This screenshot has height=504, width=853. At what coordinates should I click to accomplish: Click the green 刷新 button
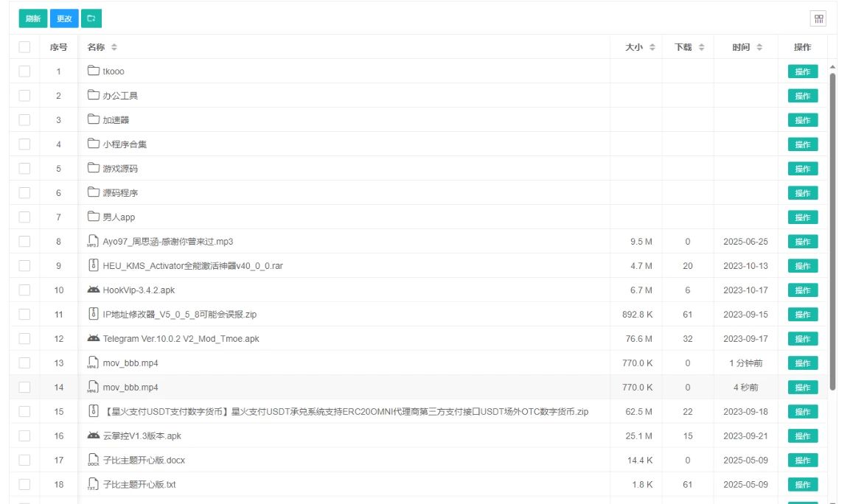pos(32,18)
